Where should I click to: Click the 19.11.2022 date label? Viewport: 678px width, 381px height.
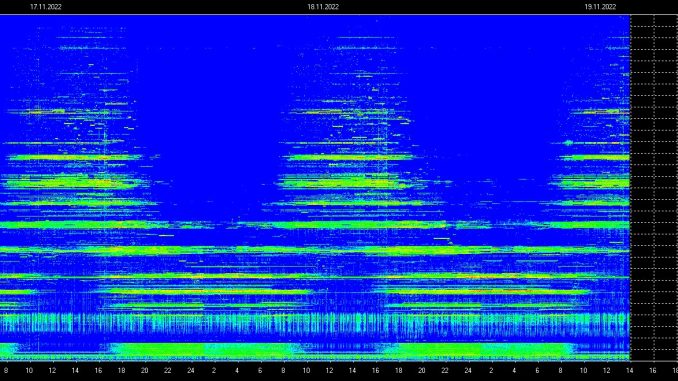[x=600, y=7]
